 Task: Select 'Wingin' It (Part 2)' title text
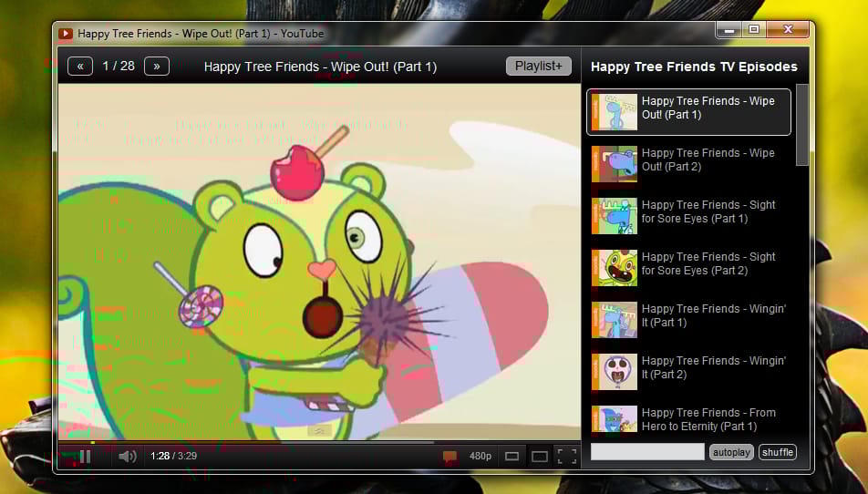[x=714, y=368]
